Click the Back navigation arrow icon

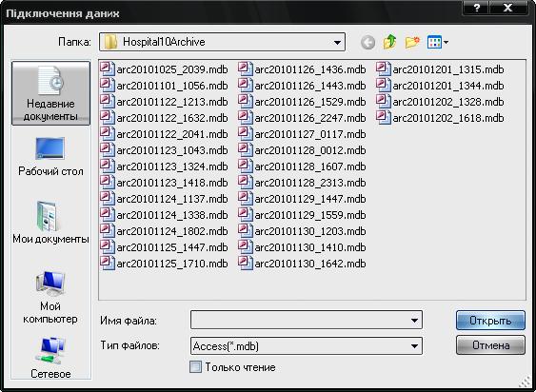click(x=367, y=43)
